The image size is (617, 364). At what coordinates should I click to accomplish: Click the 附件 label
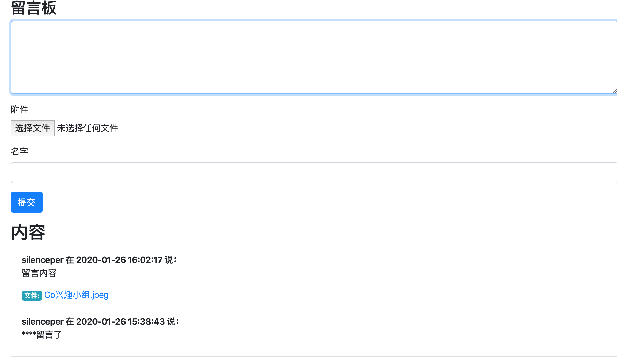tap(19, 110)
